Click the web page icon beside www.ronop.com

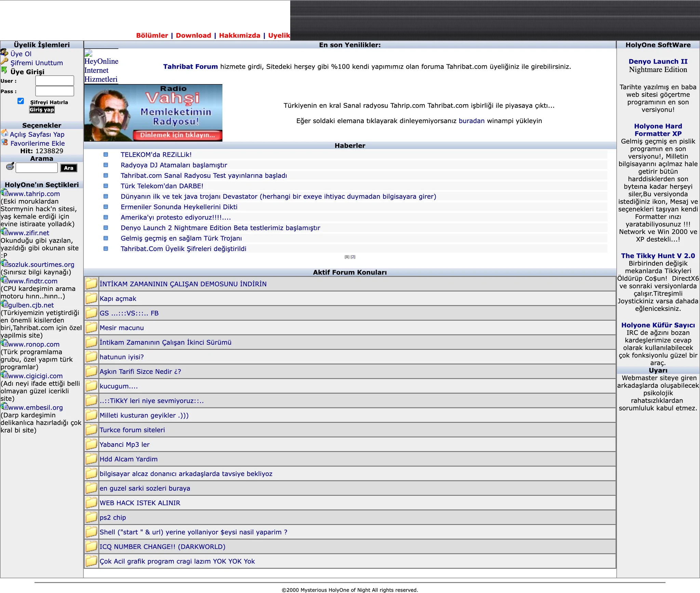tap(4, 343)
